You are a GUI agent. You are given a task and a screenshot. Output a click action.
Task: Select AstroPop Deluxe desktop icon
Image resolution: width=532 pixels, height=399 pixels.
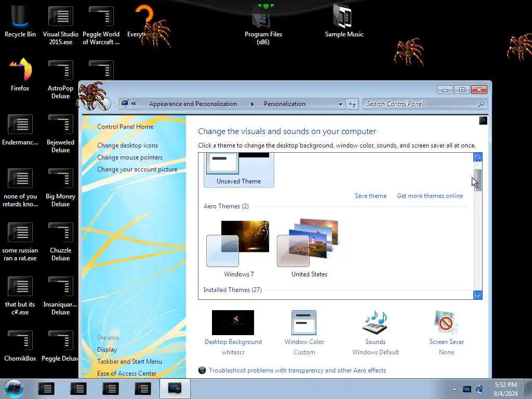click(x=60, y=79)
